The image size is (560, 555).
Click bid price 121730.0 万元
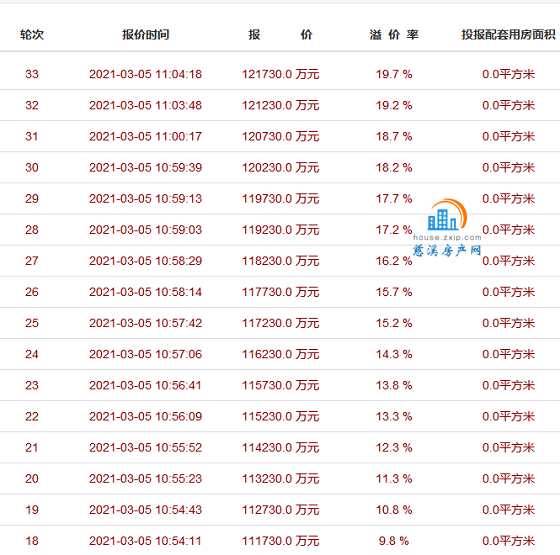(x=281, y=74)
